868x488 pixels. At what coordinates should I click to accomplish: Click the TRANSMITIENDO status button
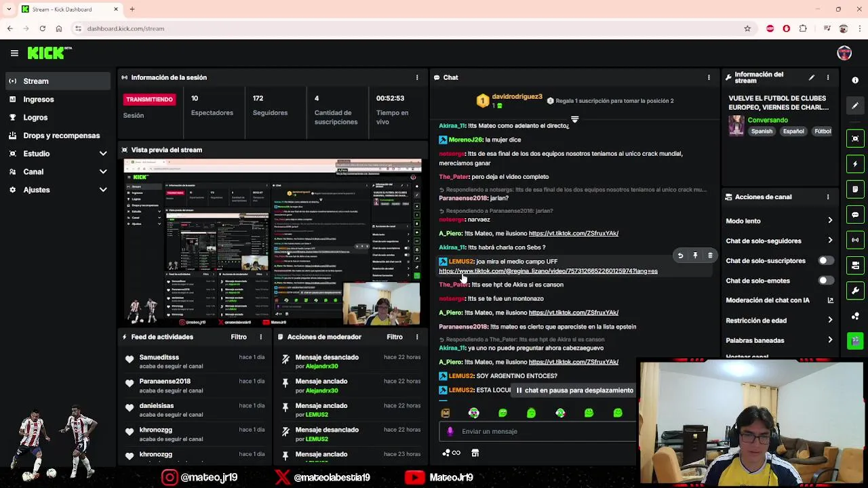tap(149, 100)
